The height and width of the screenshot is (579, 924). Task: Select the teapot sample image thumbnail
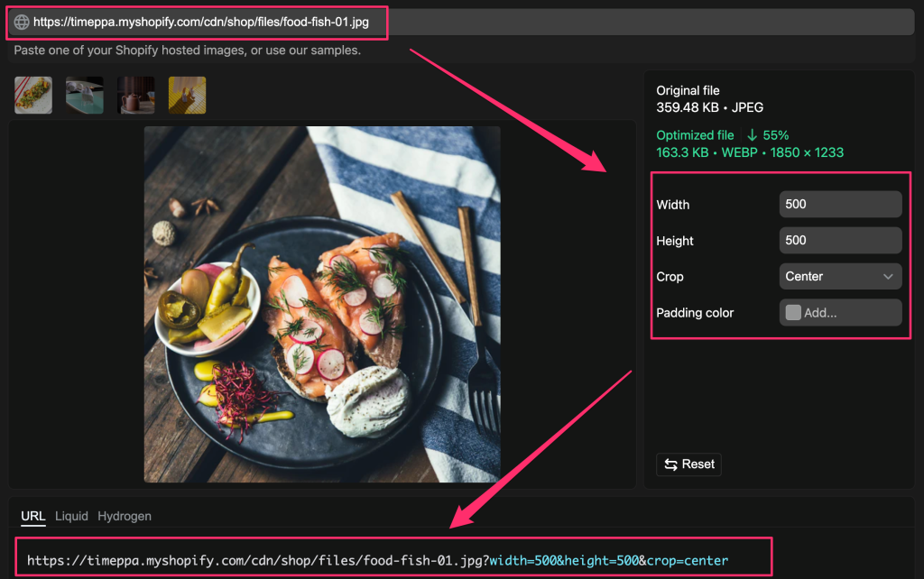point(135,95)
